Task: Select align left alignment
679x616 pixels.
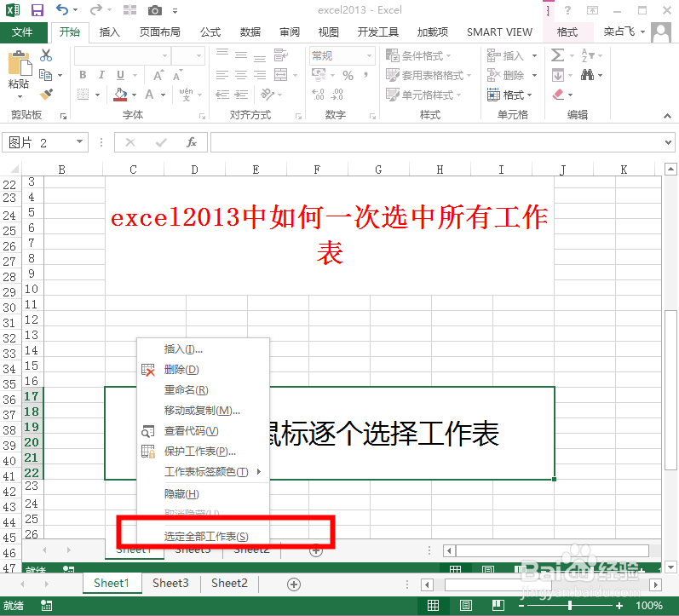Action: 222,75
